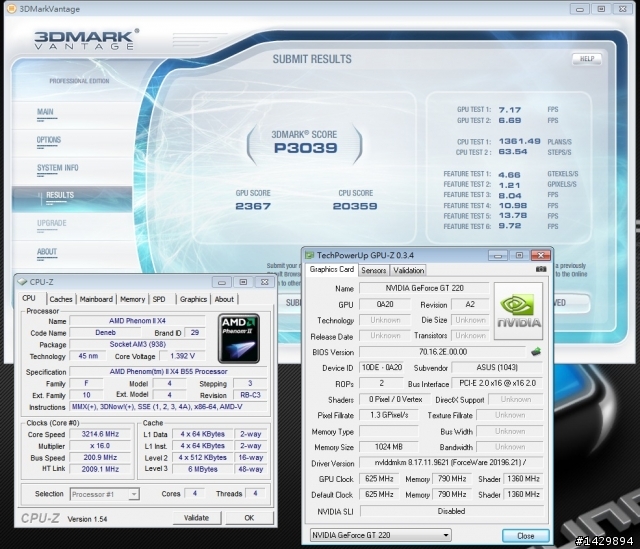Click the GPU-Z screenshot camera icon
This screenshot has height=549, width=640.
tap(540, 269)
